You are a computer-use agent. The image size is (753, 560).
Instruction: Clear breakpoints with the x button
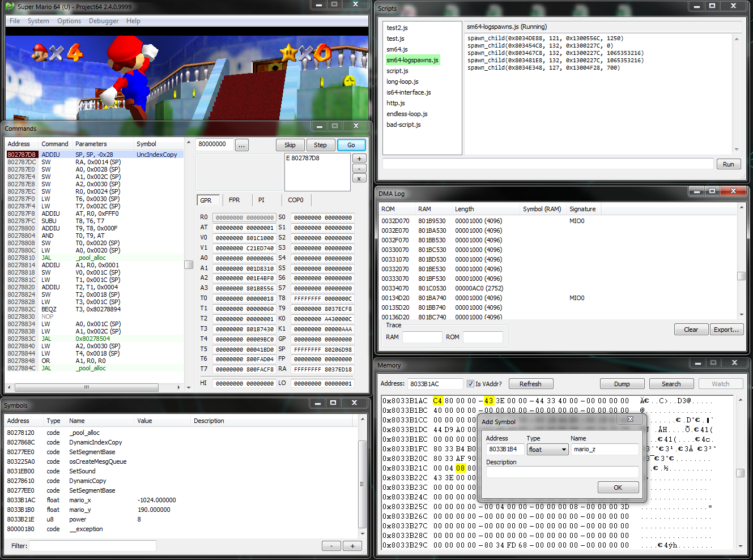[x=359, y=178]
